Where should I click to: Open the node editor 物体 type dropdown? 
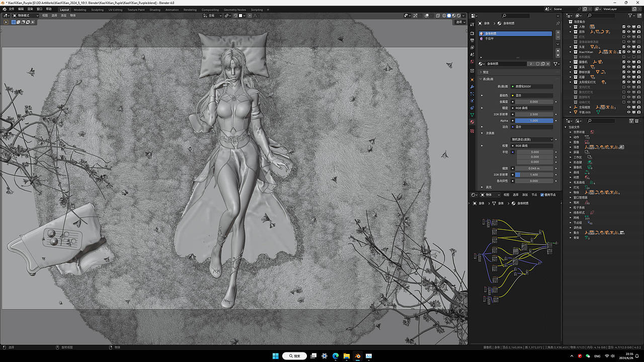pos(490,195)
